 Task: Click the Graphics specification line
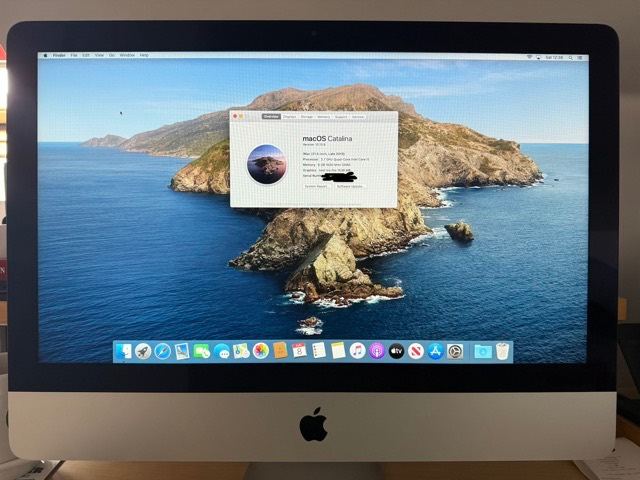click(327, 170)
